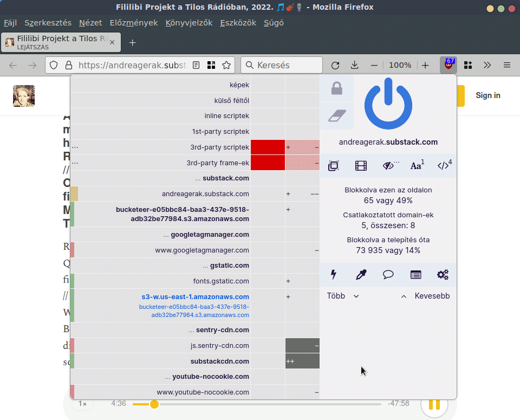520x420 pixels.
Task: Toggle block all popups icon
Action: coord(334,165)
